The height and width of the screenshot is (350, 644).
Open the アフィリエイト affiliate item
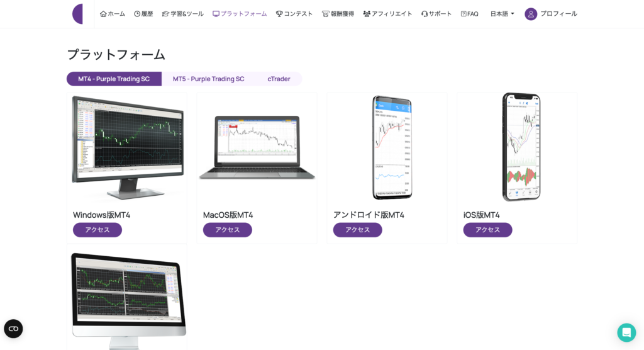[x=387, y=14]
